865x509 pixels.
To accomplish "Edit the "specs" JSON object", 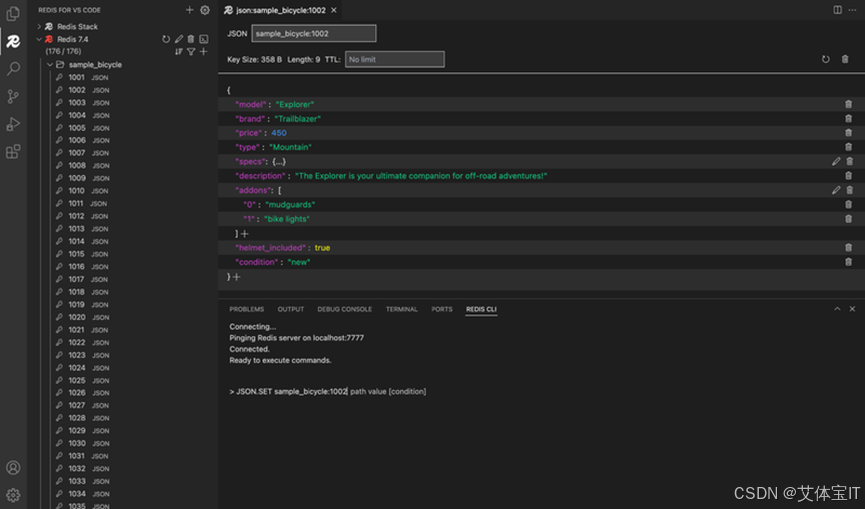I will tap(836, 162).
